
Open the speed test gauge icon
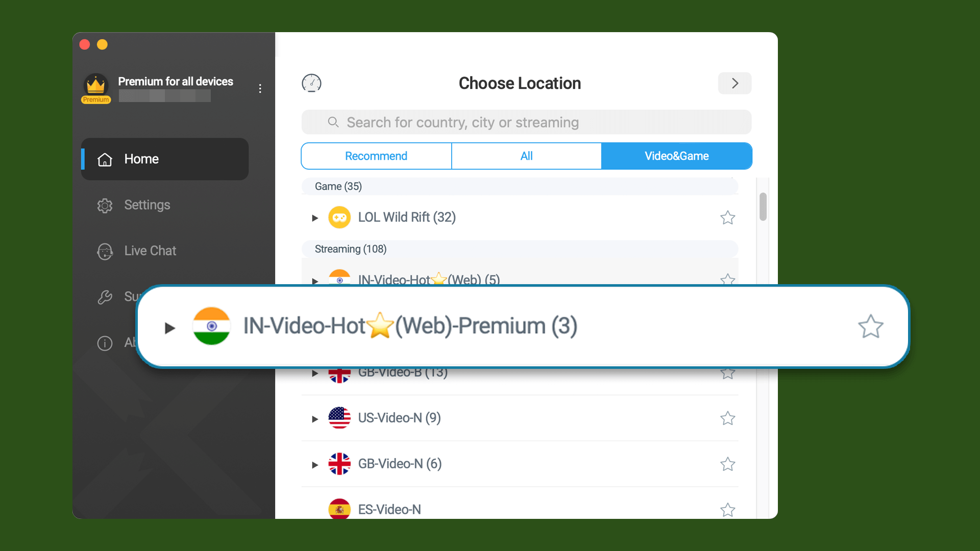tap(311, 83)
